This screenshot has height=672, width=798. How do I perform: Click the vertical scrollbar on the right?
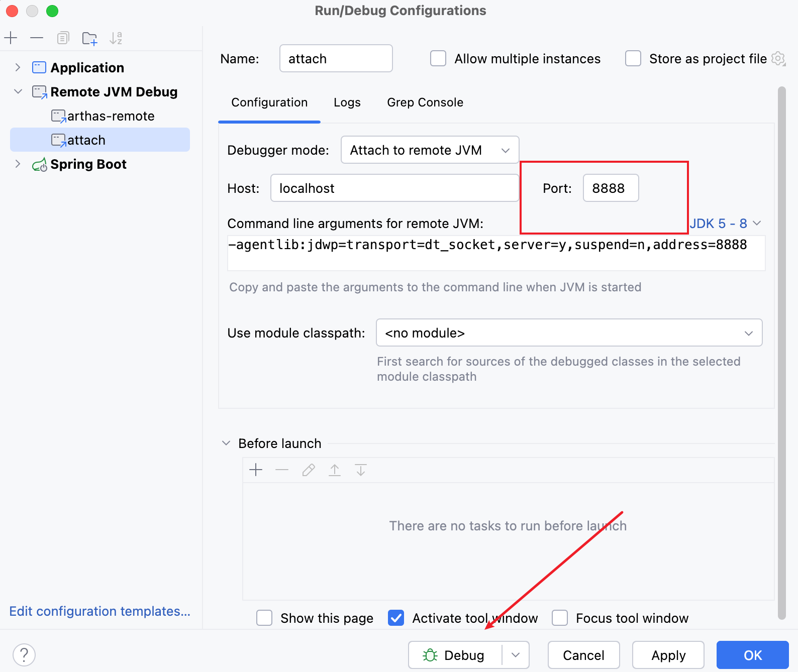(781, 352)
